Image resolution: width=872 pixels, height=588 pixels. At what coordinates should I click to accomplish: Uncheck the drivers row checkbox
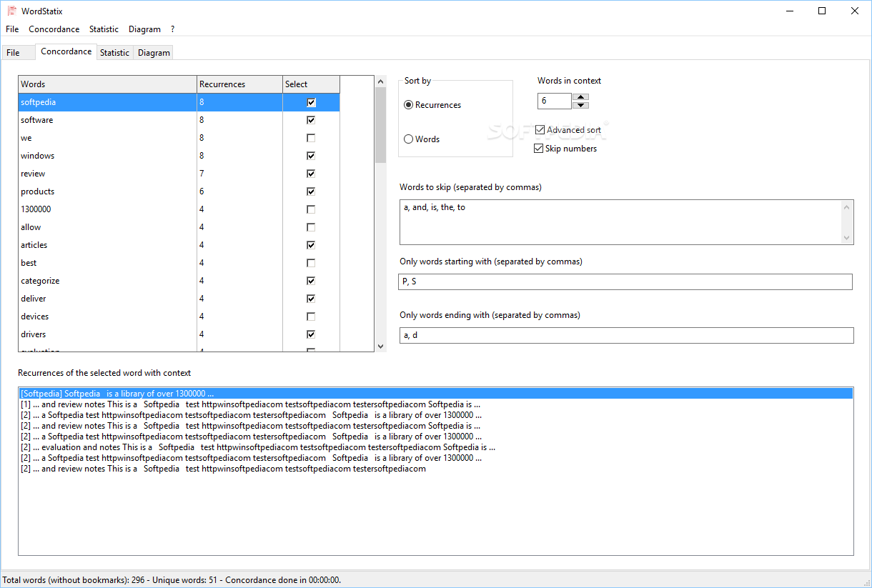tap(311, 334)
